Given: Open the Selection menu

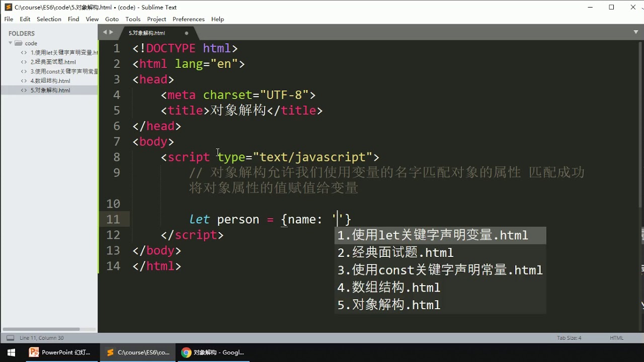Looking at the screenshot, I should (x=49, y=19).
